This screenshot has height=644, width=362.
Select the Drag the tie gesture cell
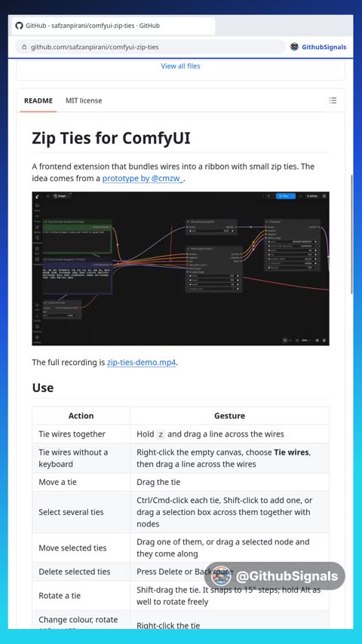coord(229,482)
